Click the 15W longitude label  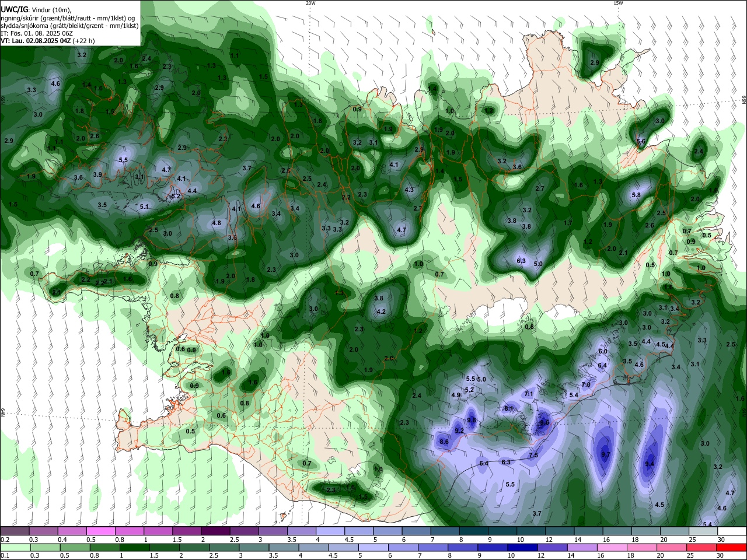[618, 3]
